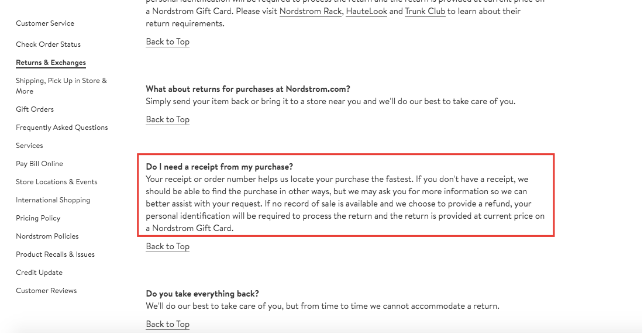Viewport: 644px width, 334px height.
Task: Click the Customer Service sidebar heading
Action: click(x=45, y=23)
